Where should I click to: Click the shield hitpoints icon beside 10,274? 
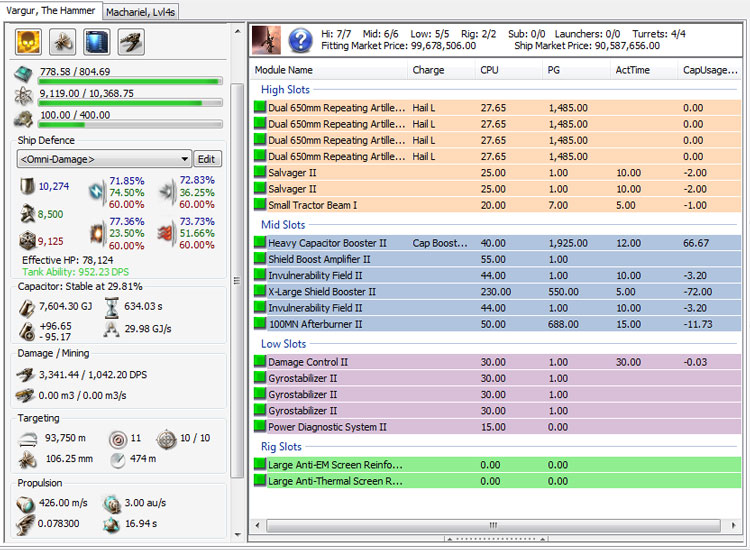coord(27,186)
